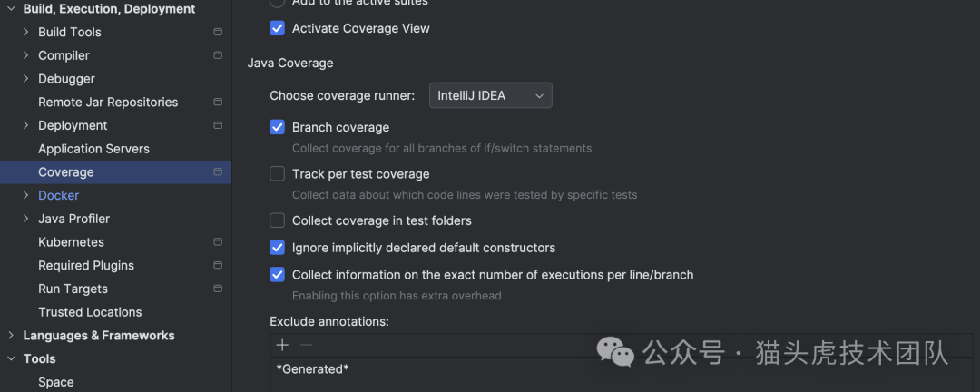The width and height of the screenshot is (980, 392).
Task: Enable Collect coverage in test folders
Action: pyautogui.click(x=278, y=220)
